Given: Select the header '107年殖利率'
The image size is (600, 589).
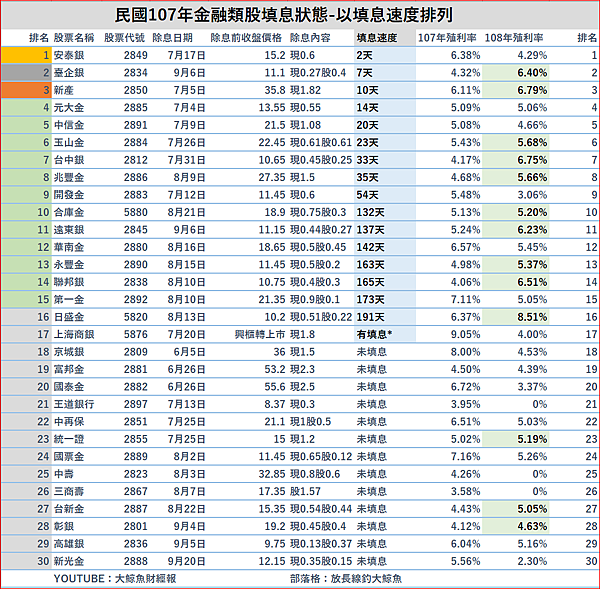Looking at the screenshot, I should click(447, 38).
